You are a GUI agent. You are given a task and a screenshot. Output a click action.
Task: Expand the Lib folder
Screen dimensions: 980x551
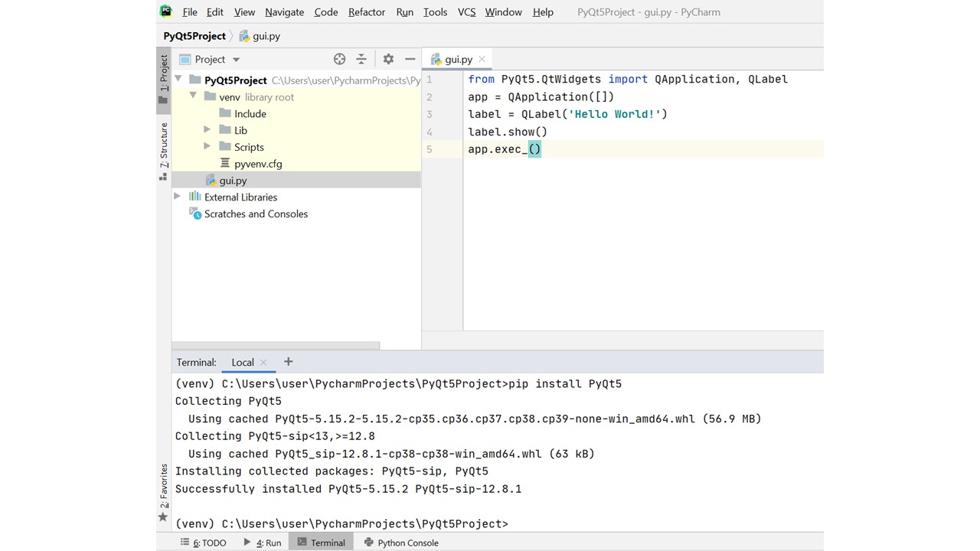pos(207,130)
